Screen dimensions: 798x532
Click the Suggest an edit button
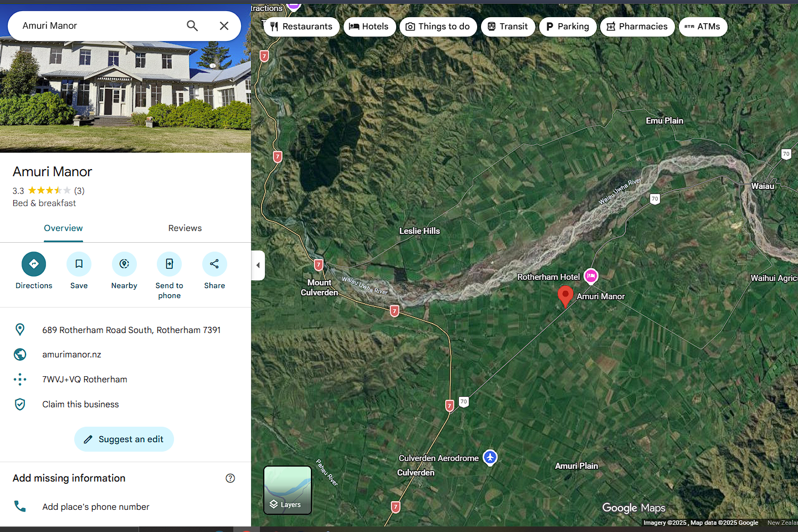(x=124, y=439)
